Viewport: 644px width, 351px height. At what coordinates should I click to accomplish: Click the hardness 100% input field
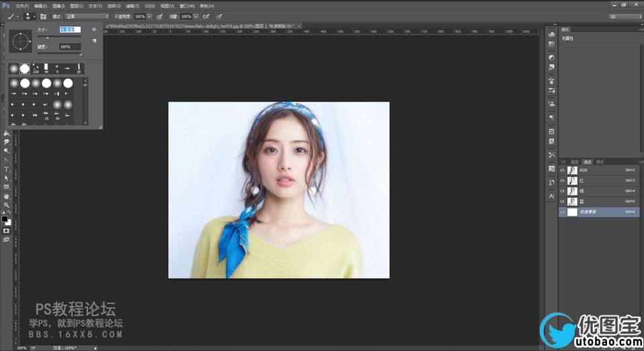click(x=70, y=47)
